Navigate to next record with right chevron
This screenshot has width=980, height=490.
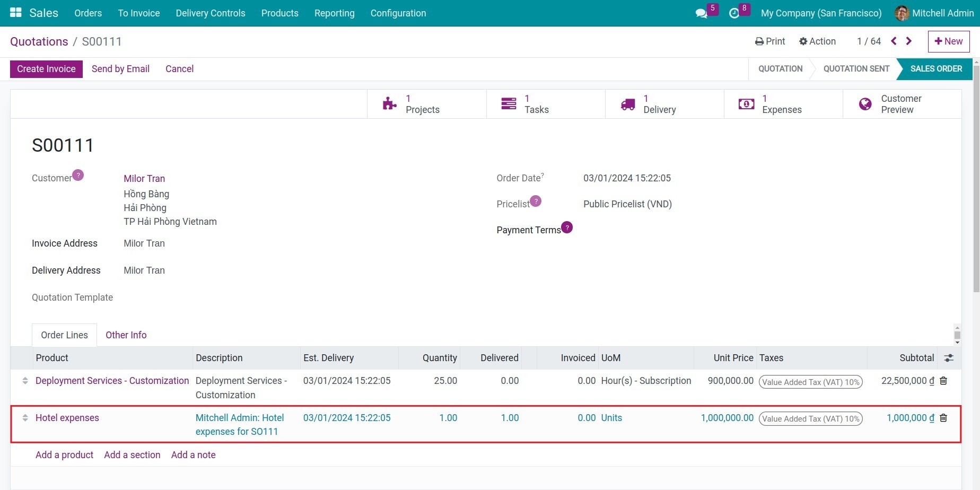(x=908, y=41)
